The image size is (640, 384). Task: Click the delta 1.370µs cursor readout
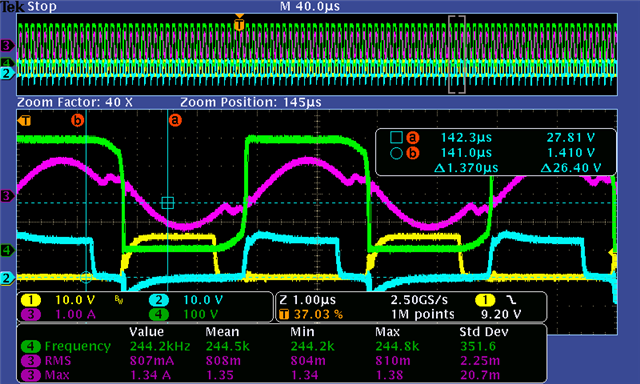[466, 168]
